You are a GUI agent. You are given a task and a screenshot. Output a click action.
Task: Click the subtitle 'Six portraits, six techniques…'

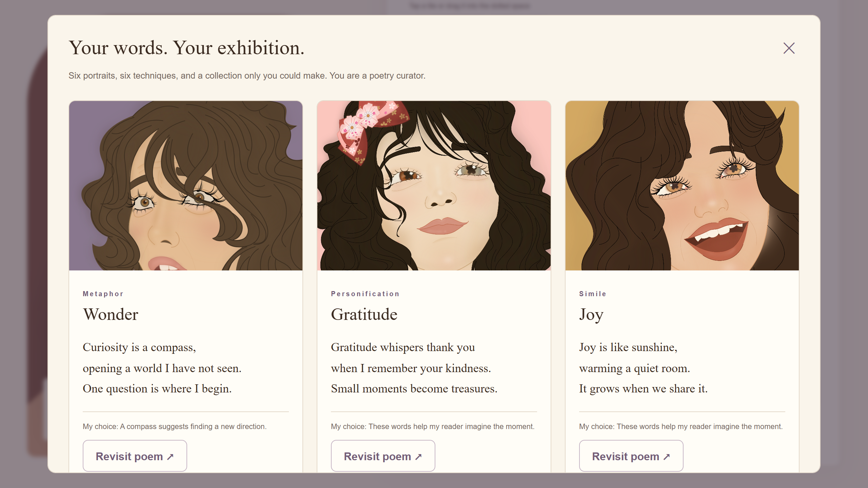tap(247, 76)
